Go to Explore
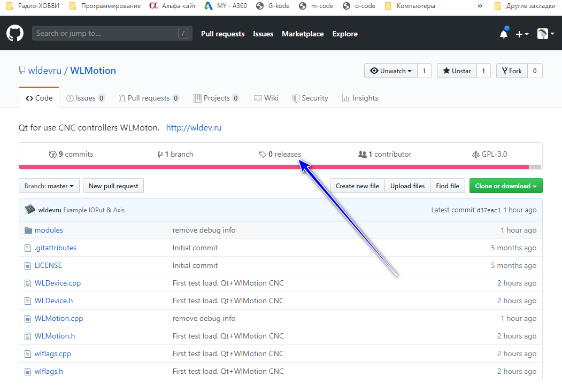 pyautogui.click(x=345, y=34)
